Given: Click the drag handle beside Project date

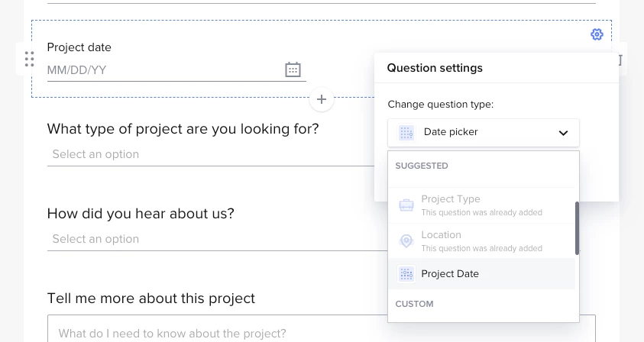Looking at the screenshot, I should (x=29, y=59).
